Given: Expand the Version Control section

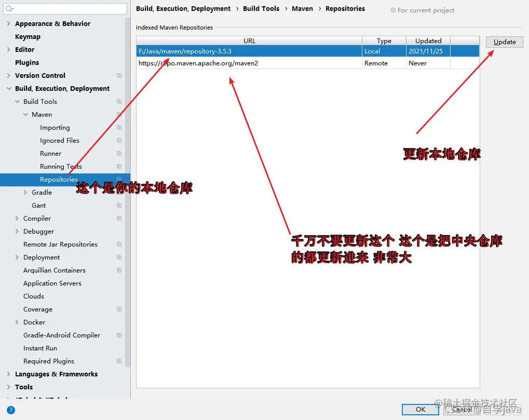Looking at the screenshot, I should pyautogui.click(x=8, y=76).
